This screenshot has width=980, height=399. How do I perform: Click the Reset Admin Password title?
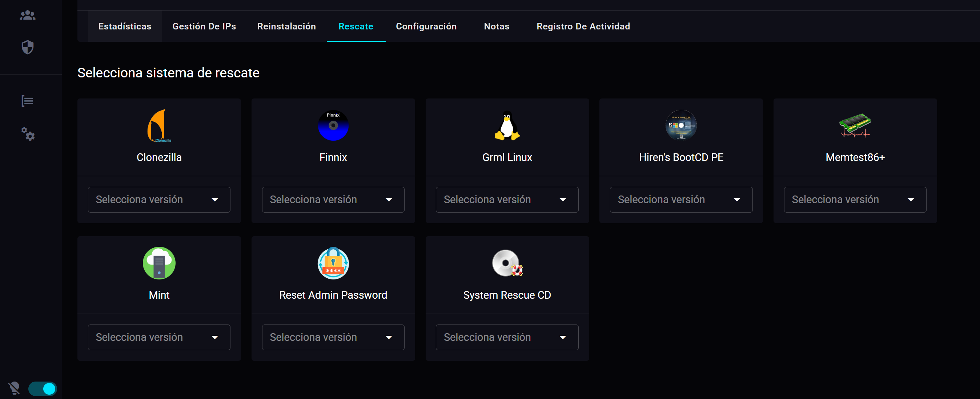333,295
